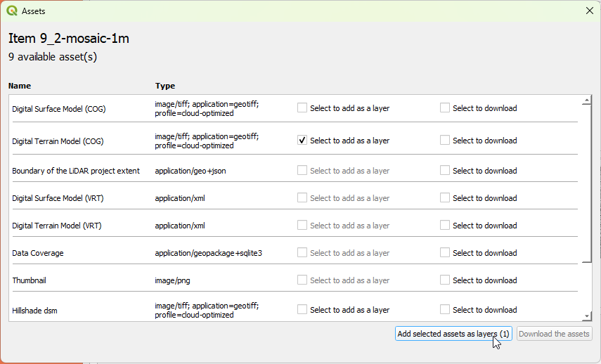Close the Assets dialog window
601x364 pixels.
589,11
